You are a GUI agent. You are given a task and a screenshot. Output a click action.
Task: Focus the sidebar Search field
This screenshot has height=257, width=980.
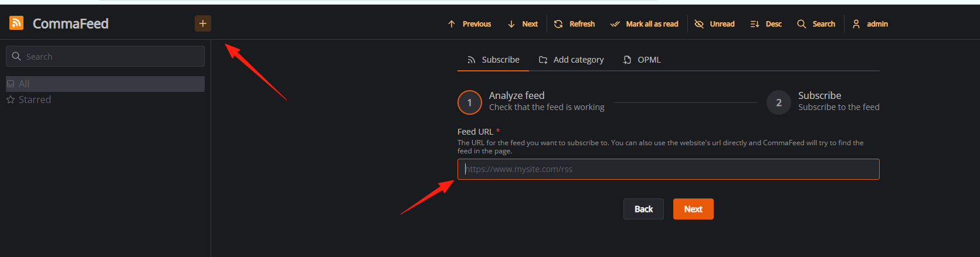pyautogui.click(x=106, y=56)
